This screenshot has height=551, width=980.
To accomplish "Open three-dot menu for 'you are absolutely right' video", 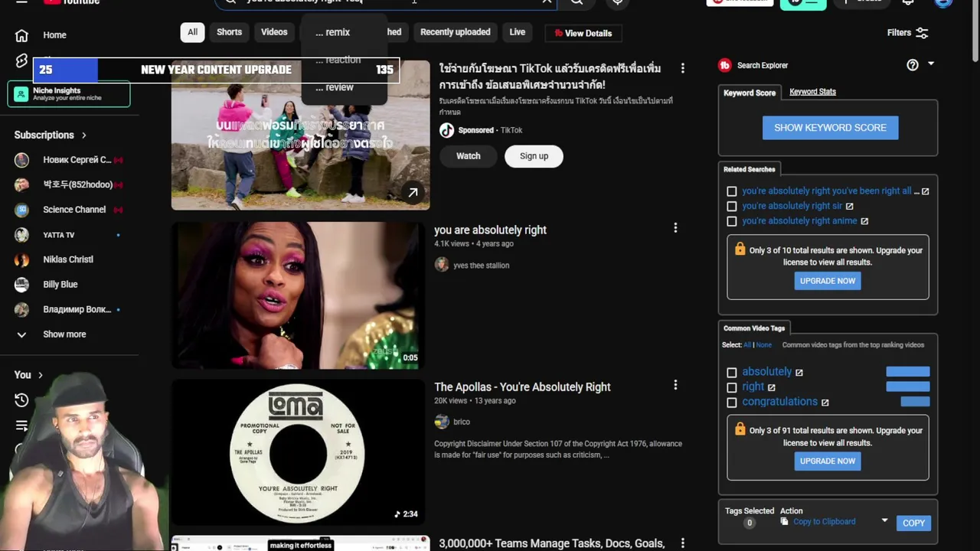I will tap(675, 228).
